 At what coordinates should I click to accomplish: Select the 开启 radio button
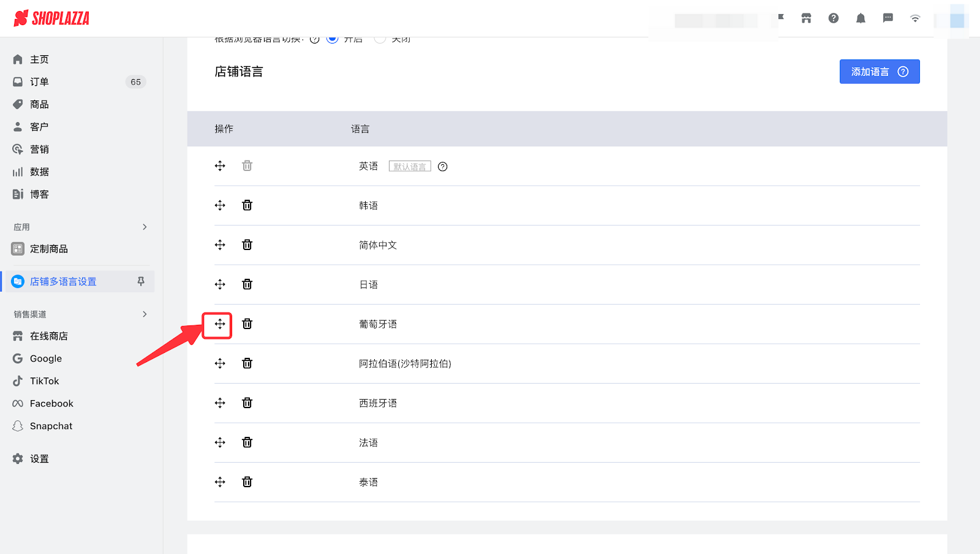click(331, 37)
